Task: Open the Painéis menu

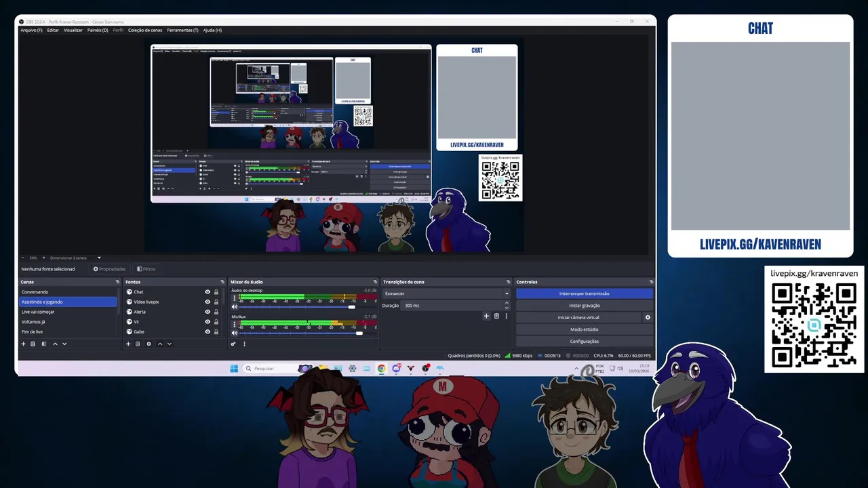Action: [x=98, y=30]
